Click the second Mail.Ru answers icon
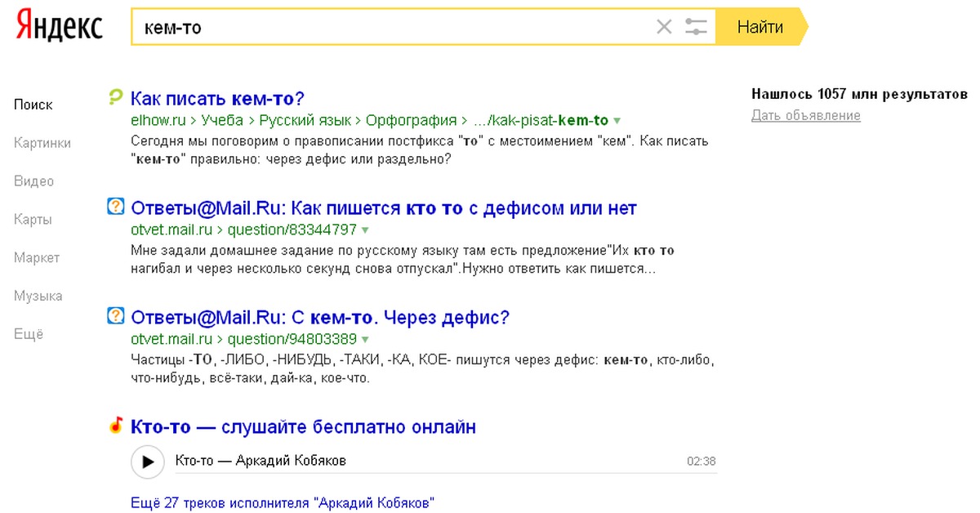Screen dimensions: 980x513 click(x=116, y=317)
